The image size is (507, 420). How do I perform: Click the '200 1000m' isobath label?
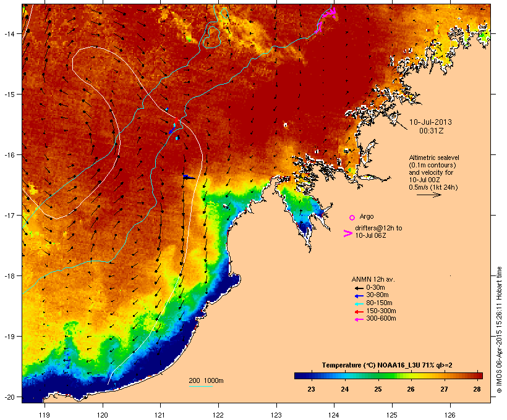tap(206, 380)
